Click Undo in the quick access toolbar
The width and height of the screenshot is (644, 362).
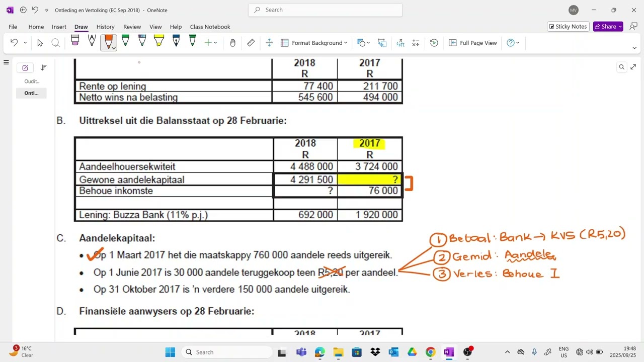point(35,10)
